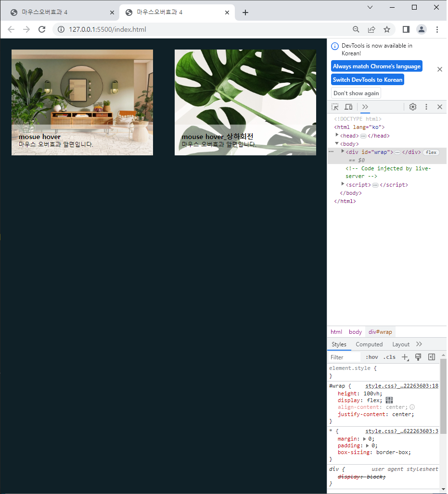The width and height of the screenshot is (448, 494).
Task: Switch to the Styles tab
Action: pos(339,345)
